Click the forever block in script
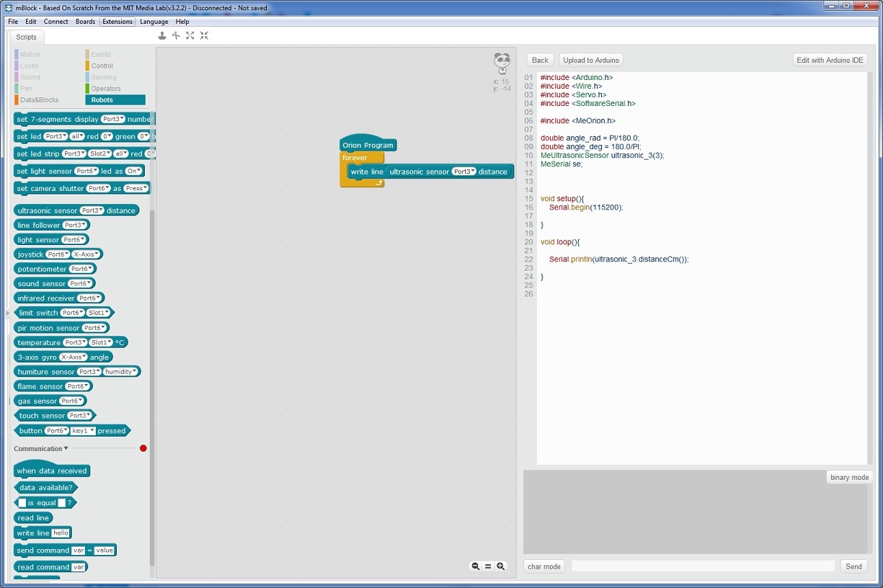This screenshot has width=883, height=588. [355, 158]
